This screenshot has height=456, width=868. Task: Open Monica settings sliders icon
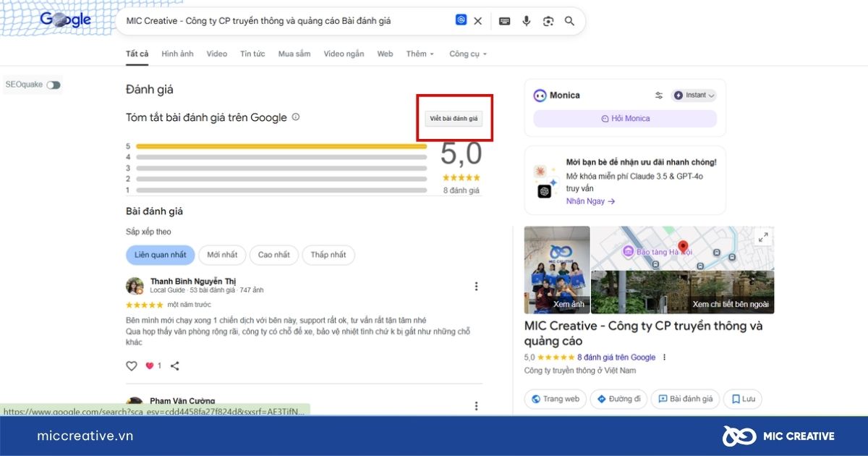tap(659, 96)
